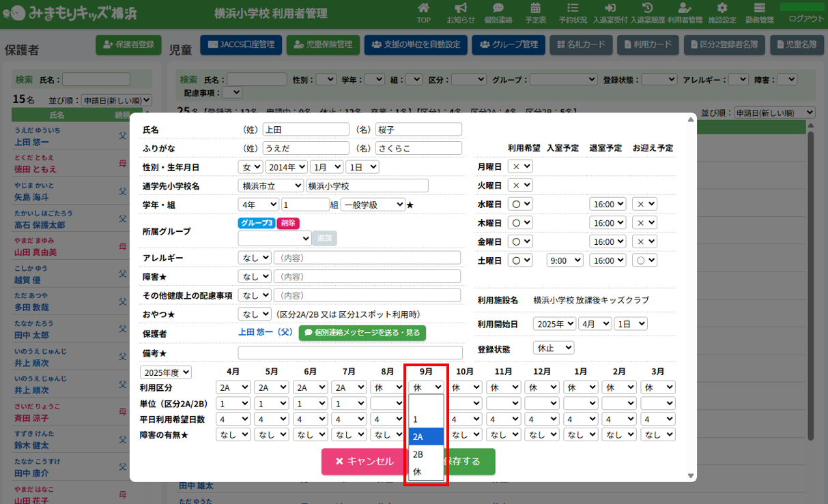Click the 備考 text input field
The height and width of the screenshot is (504, 828).
point(349,353)
